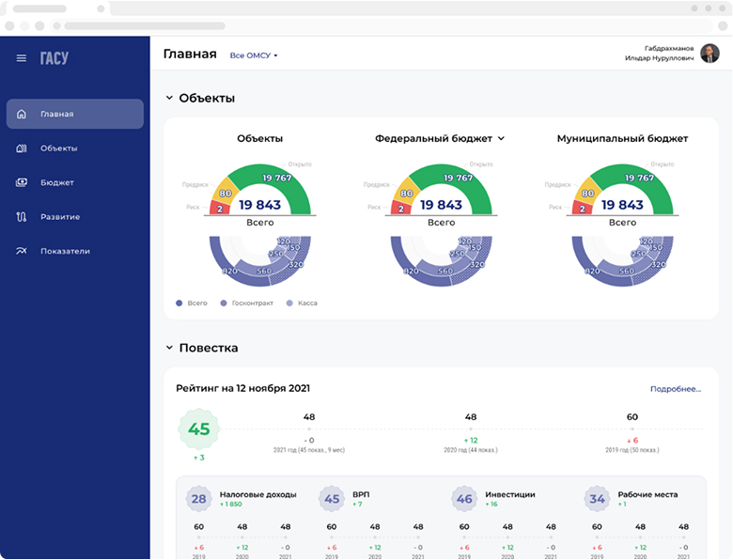Click the Развитие sidebar icon
The height and width of the screenshot is (560, 733).
(22, 217)
